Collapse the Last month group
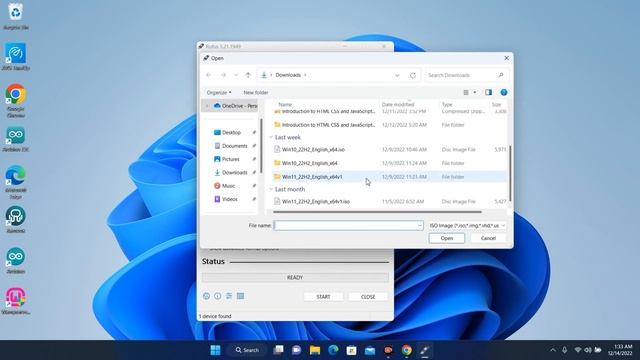 (x=271, y=189)
